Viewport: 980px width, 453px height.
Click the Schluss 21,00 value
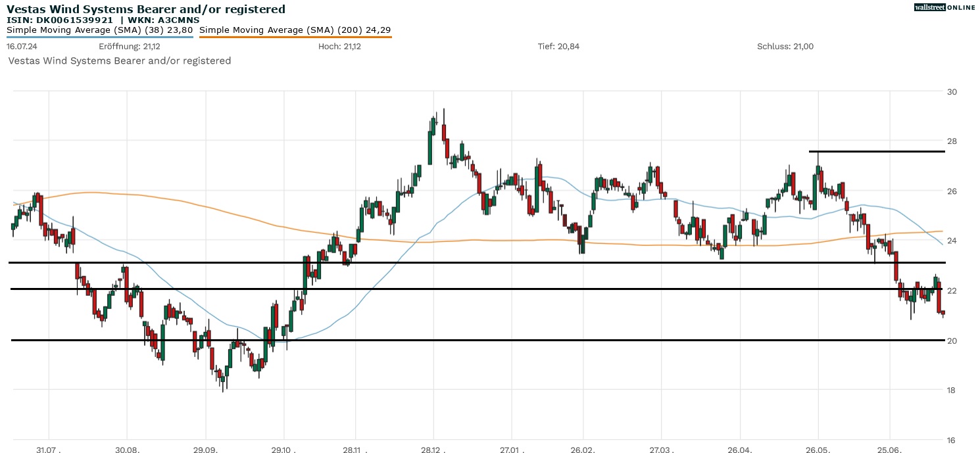pyautogui.click(x=785, y=46)
